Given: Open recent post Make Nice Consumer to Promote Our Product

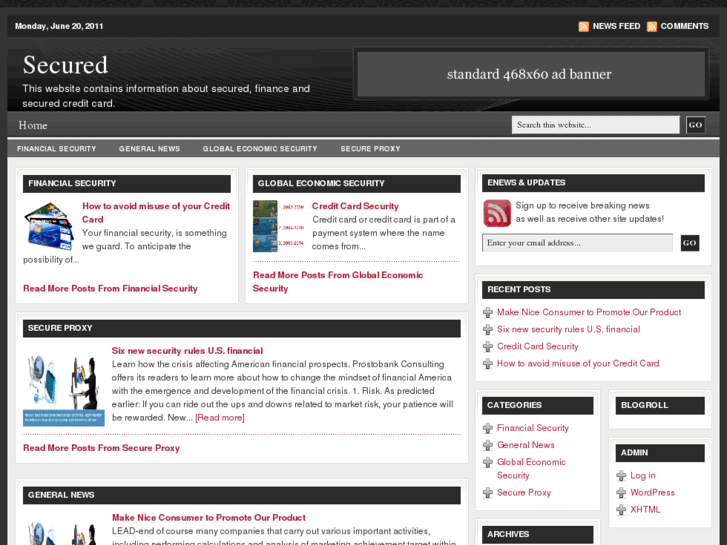Looking at the screenshot, I should pos(589,312).
